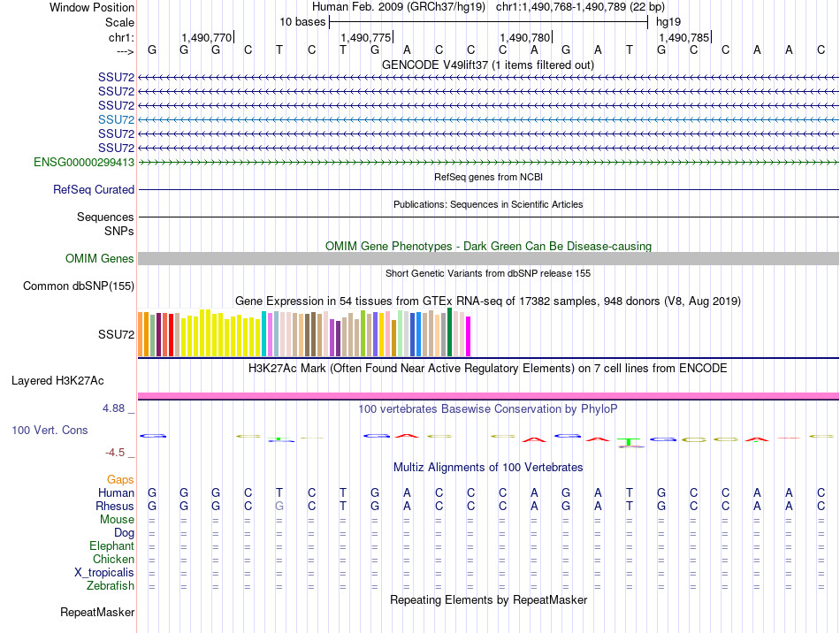
Task: Click the light-blue SSU72 transcript label
Action: pyautogui.click(x=116, y=119)
